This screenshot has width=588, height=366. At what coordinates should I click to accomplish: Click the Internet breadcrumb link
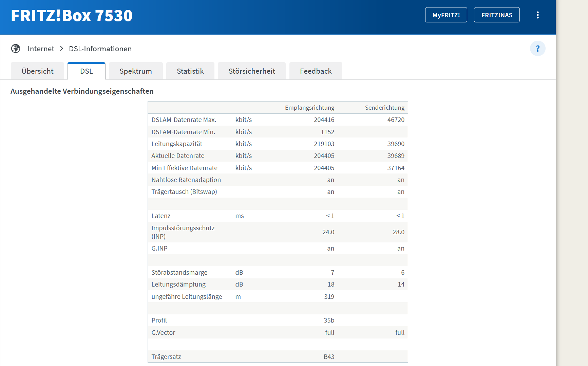[41, 49]
